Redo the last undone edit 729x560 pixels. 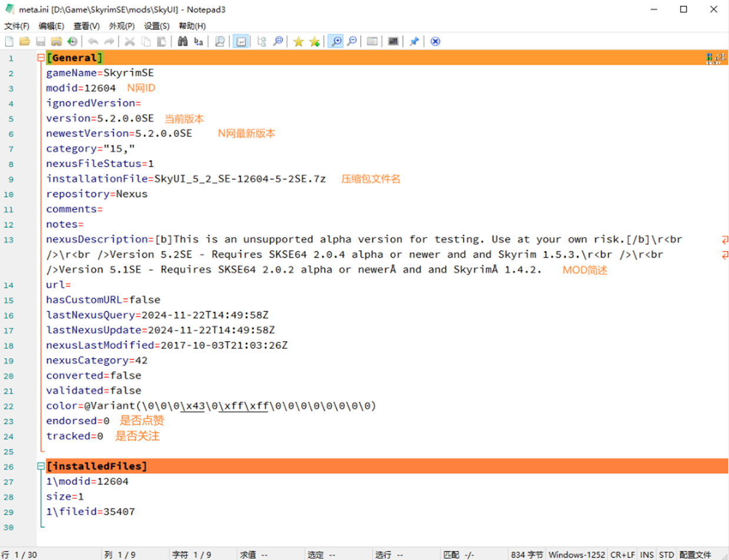pyautogui.click(x=109, y=41)
